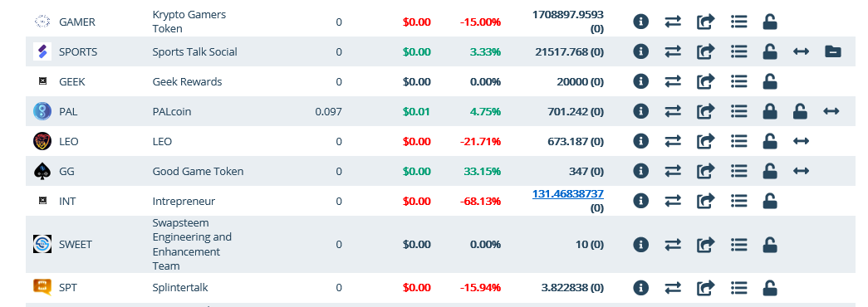Image resolution: width=868 pixels, height=307 pixels.
Task: Click open lock icon in PAL row
Action: (x=799, y=112)
